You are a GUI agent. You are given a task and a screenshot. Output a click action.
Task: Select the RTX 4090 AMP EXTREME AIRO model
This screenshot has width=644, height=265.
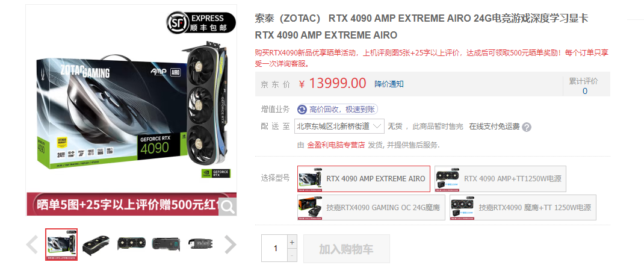[x=364, y=179]
